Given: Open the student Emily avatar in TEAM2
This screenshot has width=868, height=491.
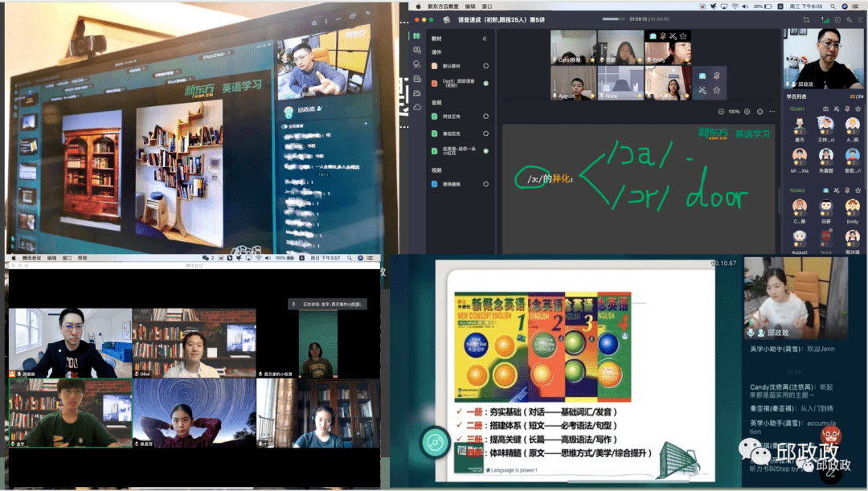Looking at the screenshot, I should pyautogui.click(x=852, y=208).
